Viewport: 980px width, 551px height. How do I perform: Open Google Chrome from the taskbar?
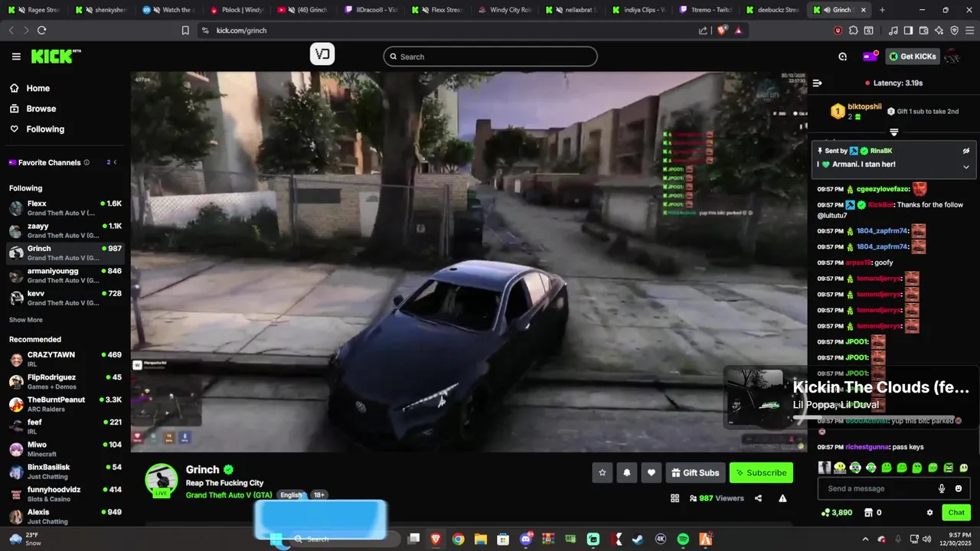(458, 540)
